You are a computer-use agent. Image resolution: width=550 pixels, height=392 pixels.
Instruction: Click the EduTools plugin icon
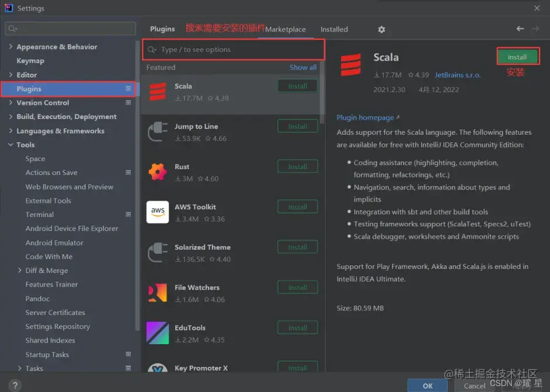tap(158, 333)
